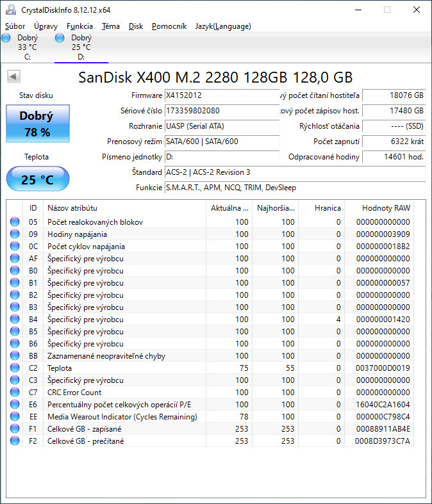Image resolution: width=432 pixels, height=504 pixels.
Task: Click status orb for attribute B5
Action: pos(15,331)
